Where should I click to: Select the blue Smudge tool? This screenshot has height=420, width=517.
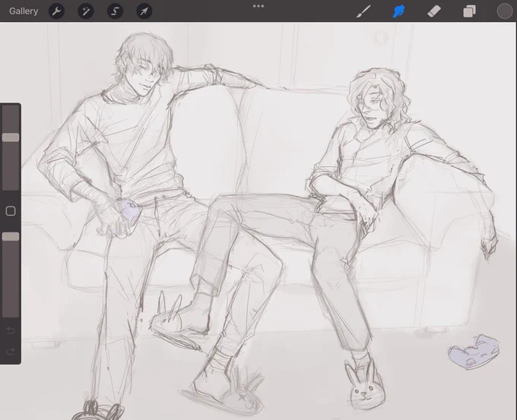point(398,11)
